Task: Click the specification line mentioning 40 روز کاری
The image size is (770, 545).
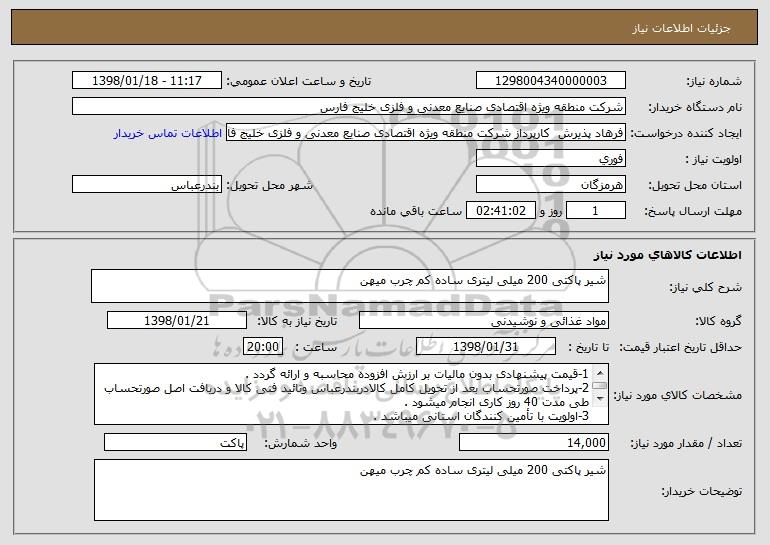Action: pyautogui.click(x=496, y=403)
